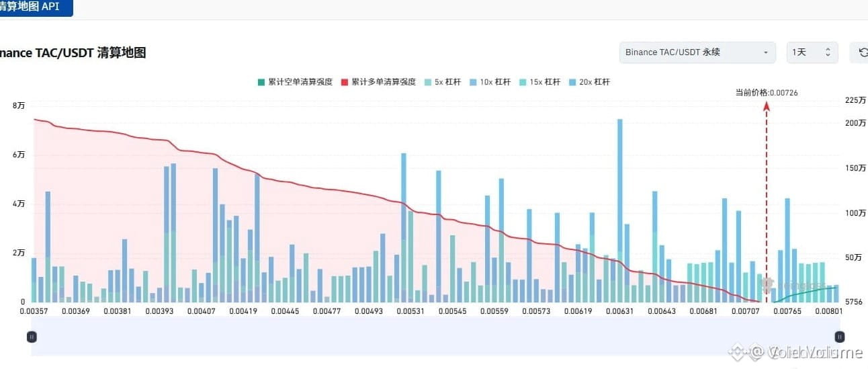Click the left handle of the range slider
868x369 pixels.
[32, 337]
